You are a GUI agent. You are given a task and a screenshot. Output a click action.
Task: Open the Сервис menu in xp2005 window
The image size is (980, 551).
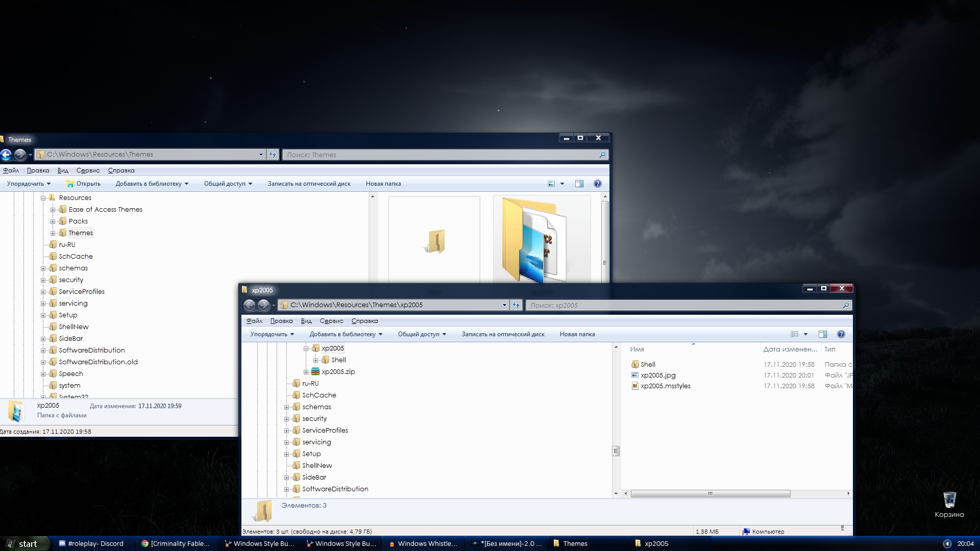[331, 321]
